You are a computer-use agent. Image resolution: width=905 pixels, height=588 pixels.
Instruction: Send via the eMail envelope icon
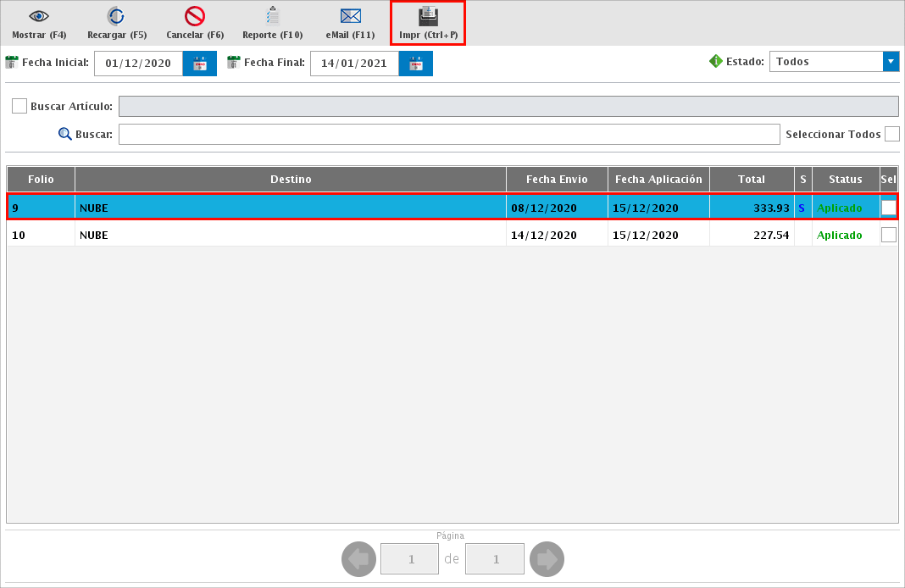pyautogui.click(x=350, y=16)
